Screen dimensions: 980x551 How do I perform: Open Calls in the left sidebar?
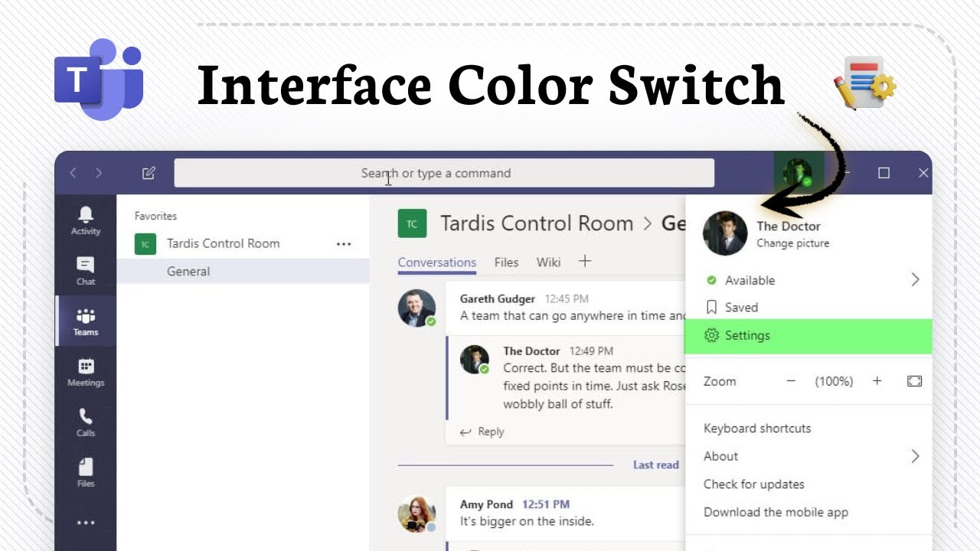pos(86,422)
